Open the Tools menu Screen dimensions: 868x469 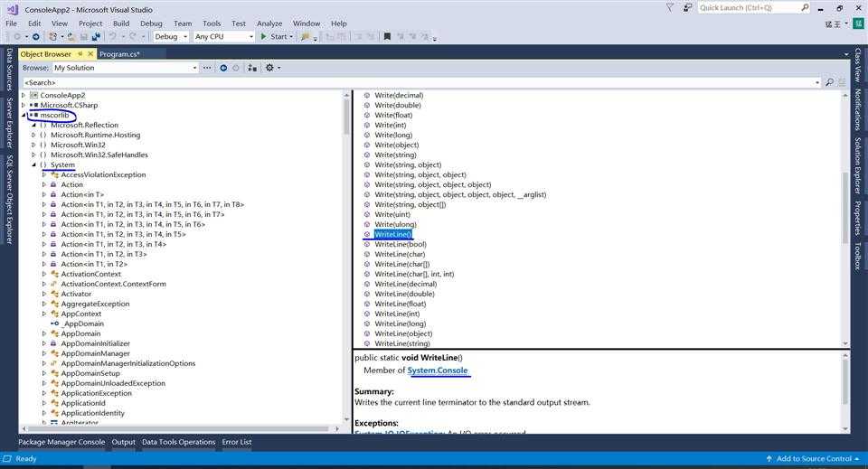click(x=212, y=23)
